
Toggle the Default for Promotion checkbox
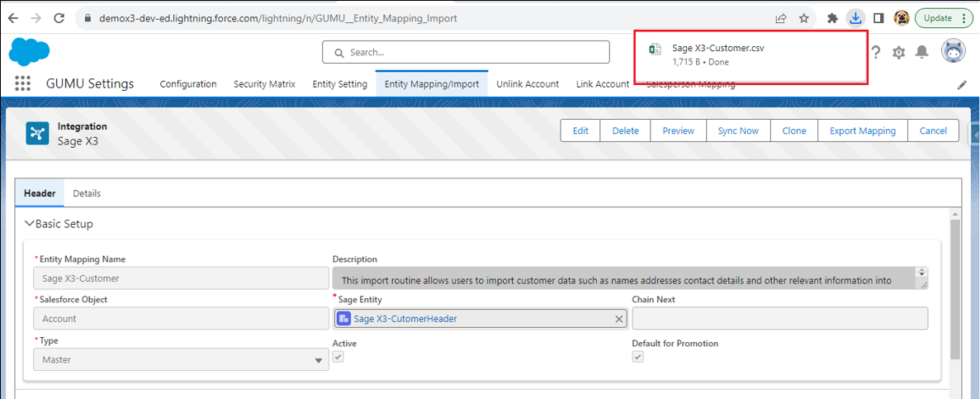click(x=638, y=357)
